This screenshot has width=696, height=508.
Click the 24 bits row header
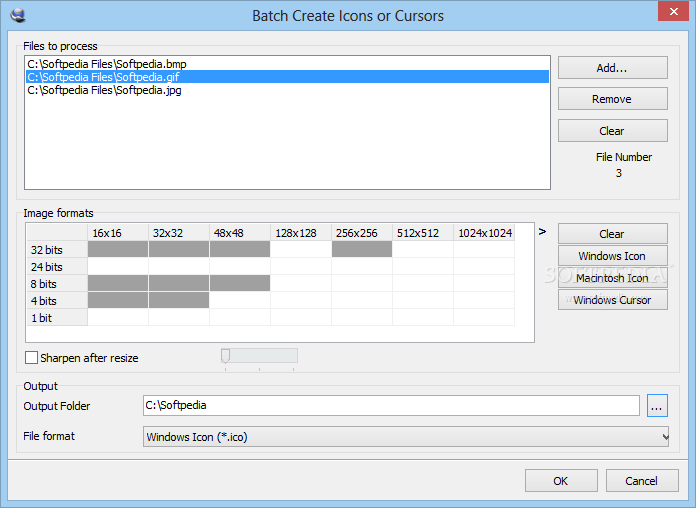(x=57, y=266)
